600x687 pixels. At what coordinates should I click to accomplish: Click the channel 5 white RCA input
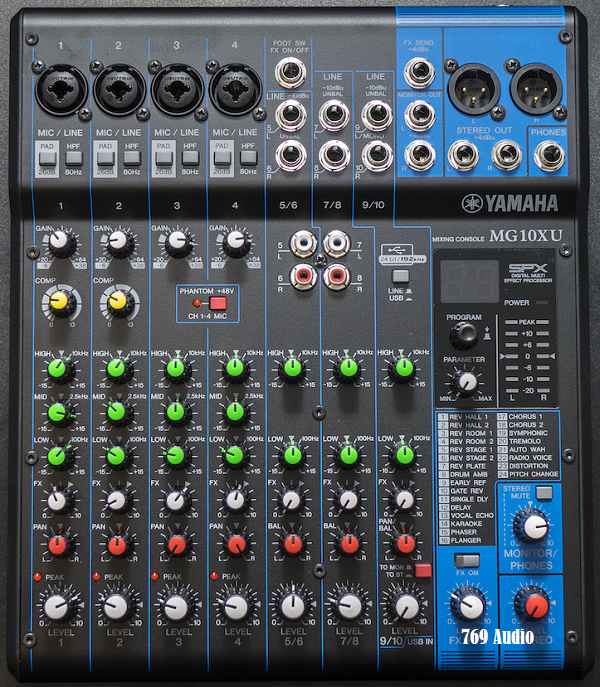coord(304,244)
